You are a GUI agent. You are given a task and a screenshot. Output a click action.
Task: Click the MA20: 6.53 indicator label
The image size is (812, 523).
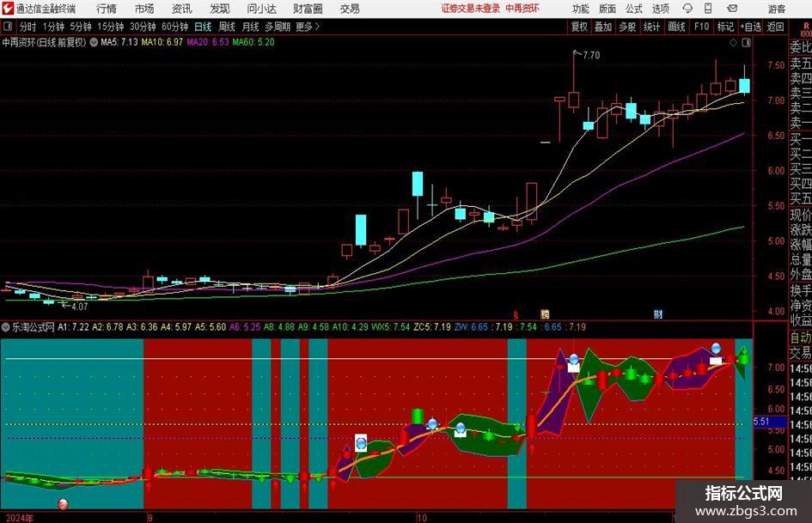208,42
